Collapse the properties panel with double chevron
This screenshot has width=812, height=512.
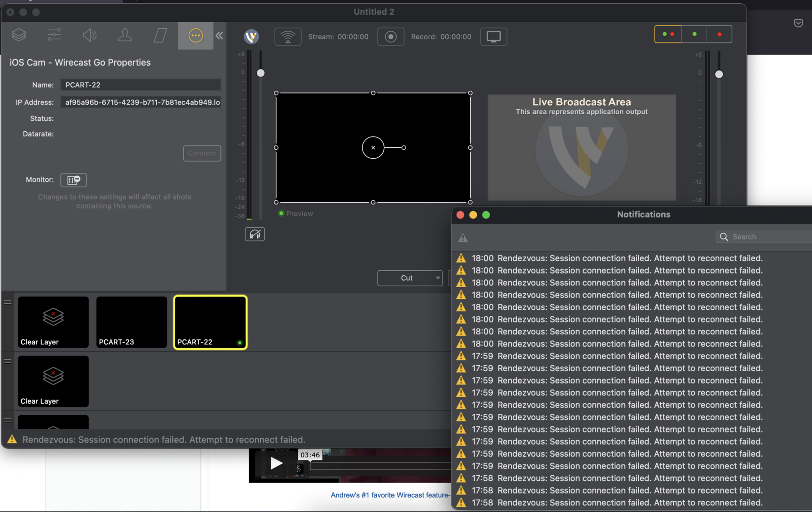tap(220, 35)
